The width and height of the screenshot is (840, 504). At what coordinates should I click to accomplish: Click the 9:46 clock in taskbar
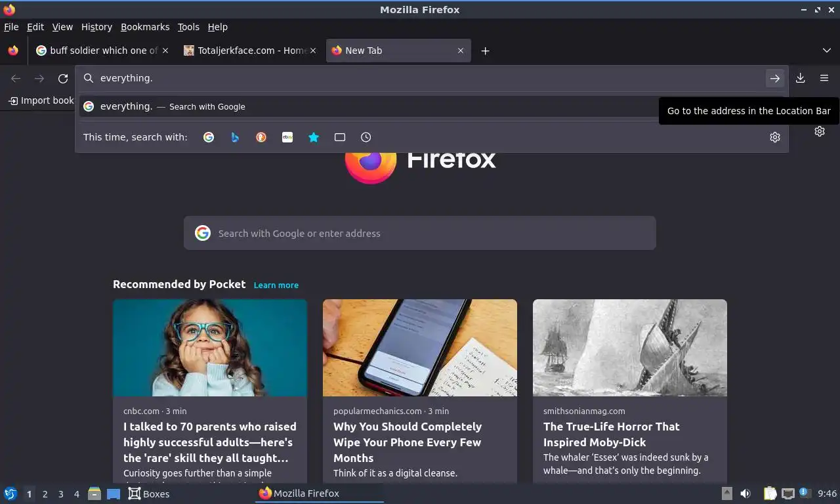(x=828, y=493)
